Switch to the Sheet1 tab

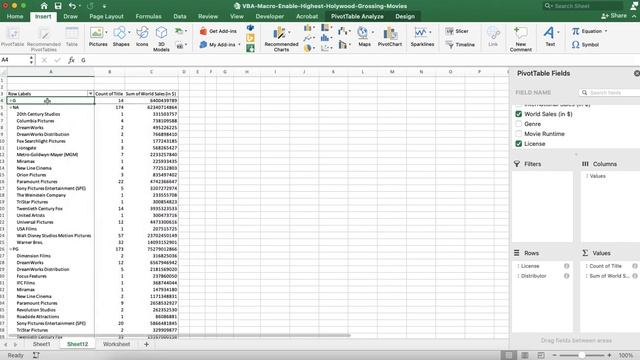[41, 344]
